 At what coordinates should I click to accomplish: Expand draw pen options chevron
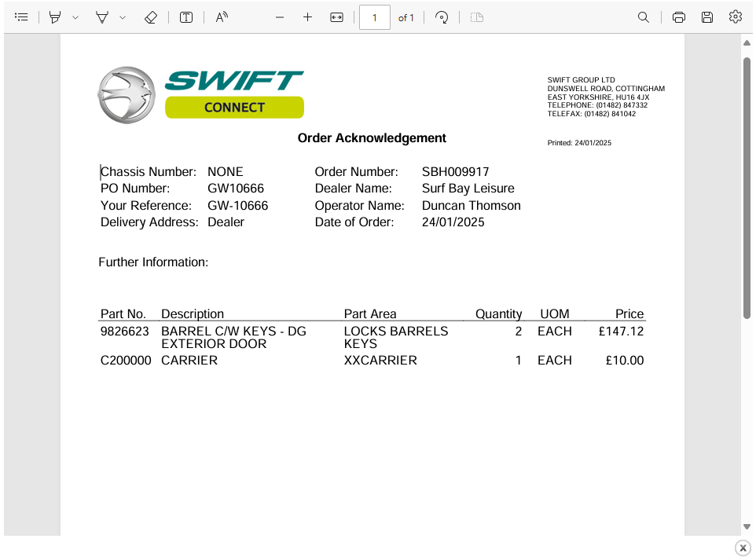coord(123,18)
